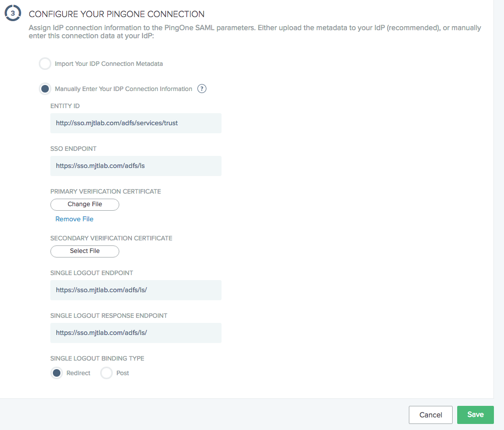Click the Single Logout Endpoint field
The width and height of the screenshot is (504, 430).
[x=135, y=290]
